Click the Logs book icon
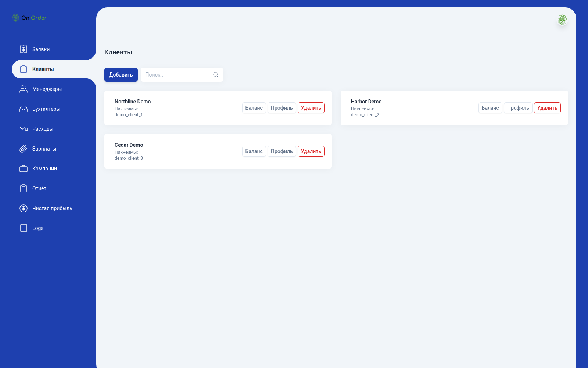 pos(24,228)
